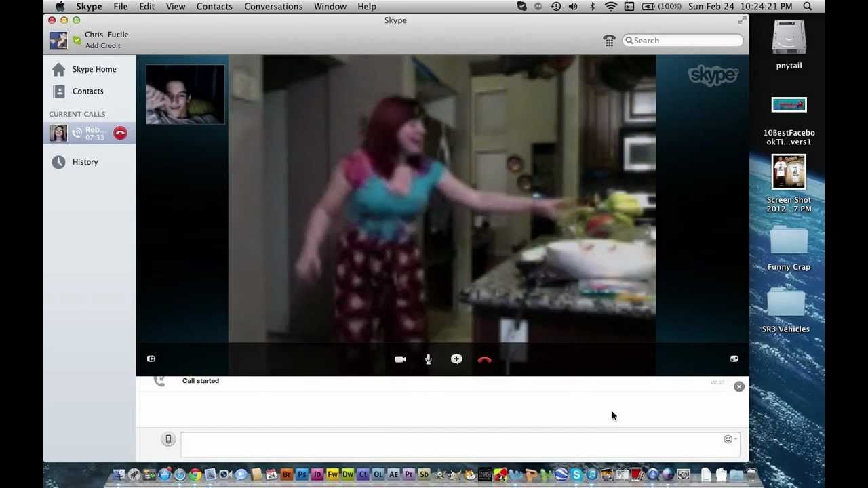Enter full screen video via bottom-right icon
The image size is (868, 488).
[734, 359]
